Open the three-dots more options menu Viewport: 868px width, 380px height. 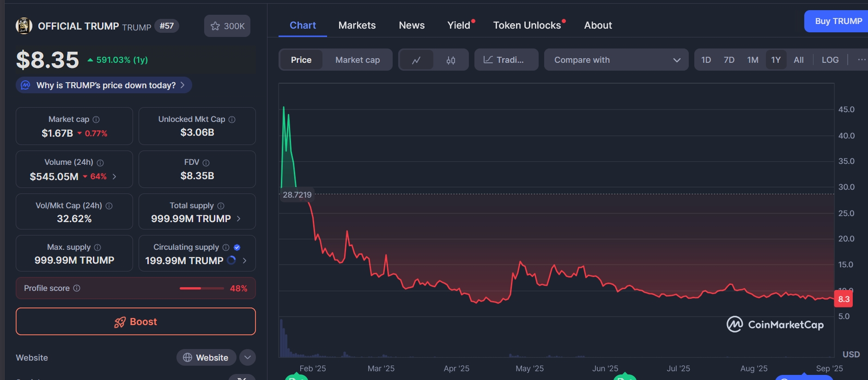861,60
